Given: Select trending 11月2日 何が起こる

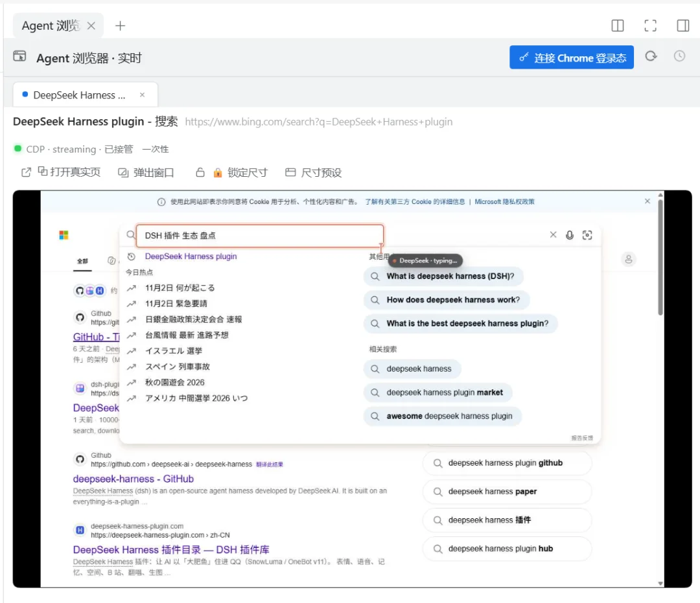Looking at the screenshot, I should (180, 288).
